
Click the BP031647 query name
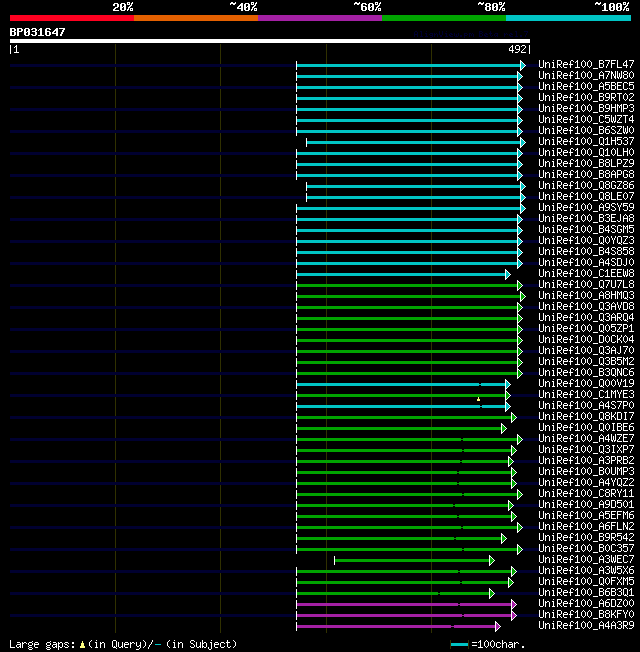37,32
